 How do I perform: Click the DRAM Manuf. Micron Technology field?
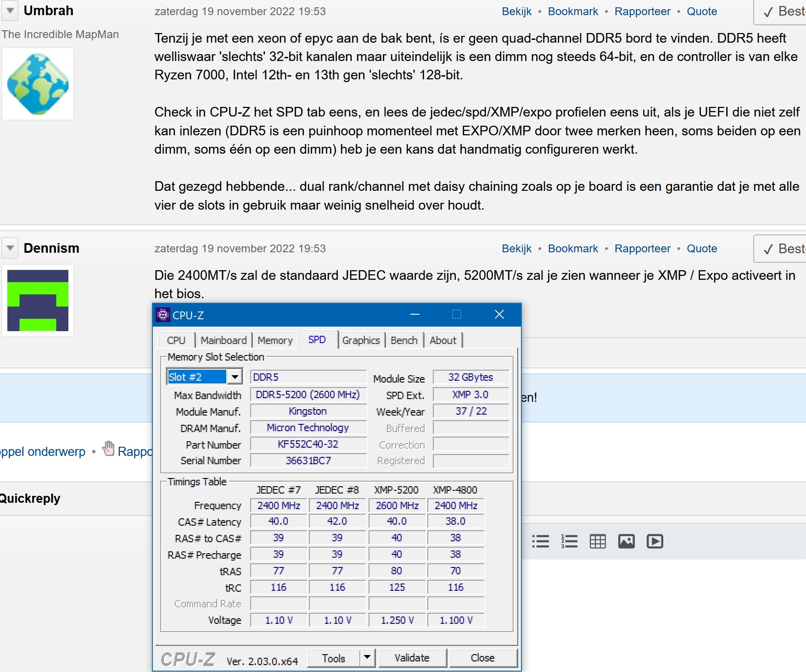point(308,428)
